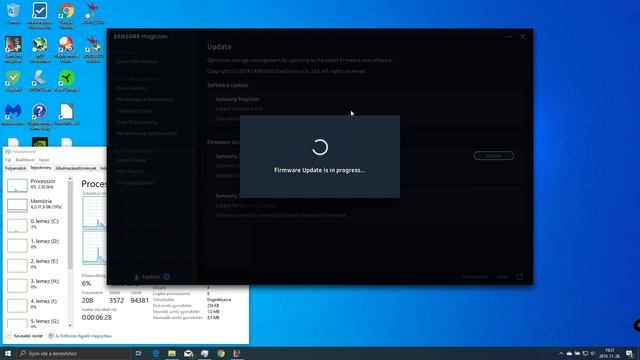Viewport: 640px width, 360px height.
Task: Open the blue question mark desktop shortcut
Action: pos(40,116)
